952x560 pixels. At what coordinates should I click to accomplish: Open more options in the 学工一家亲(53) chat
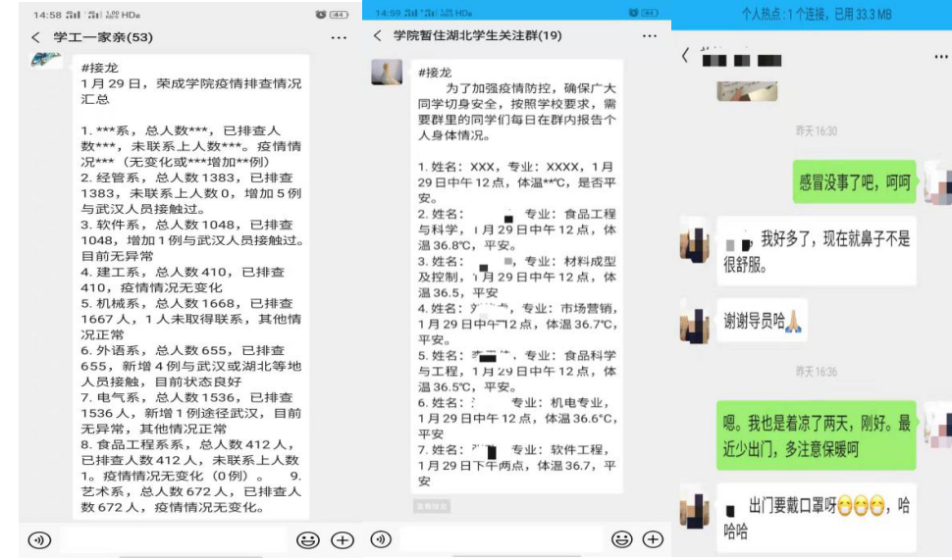point(339,37)
